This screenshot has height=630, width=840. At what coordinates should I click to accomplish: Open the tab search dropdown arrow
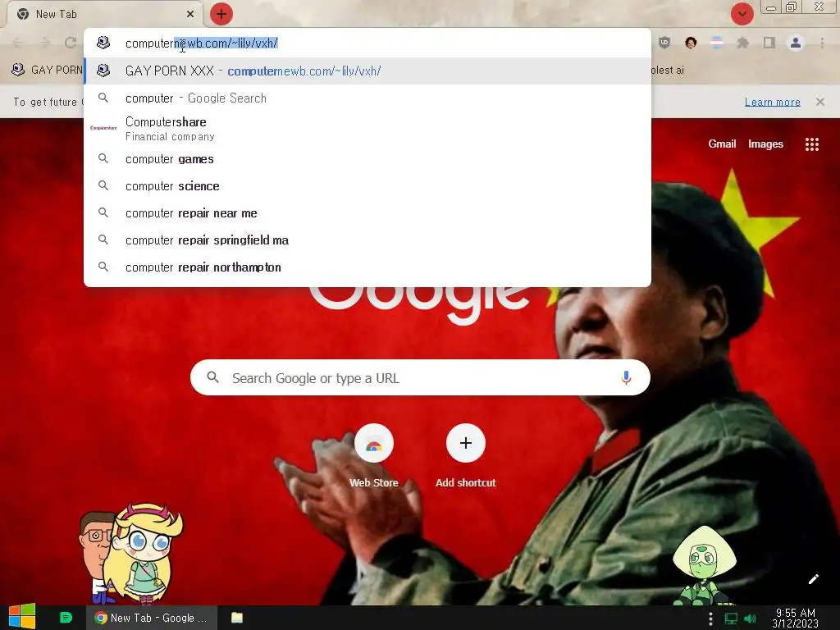pyautogui.click(x=742, y=14)
